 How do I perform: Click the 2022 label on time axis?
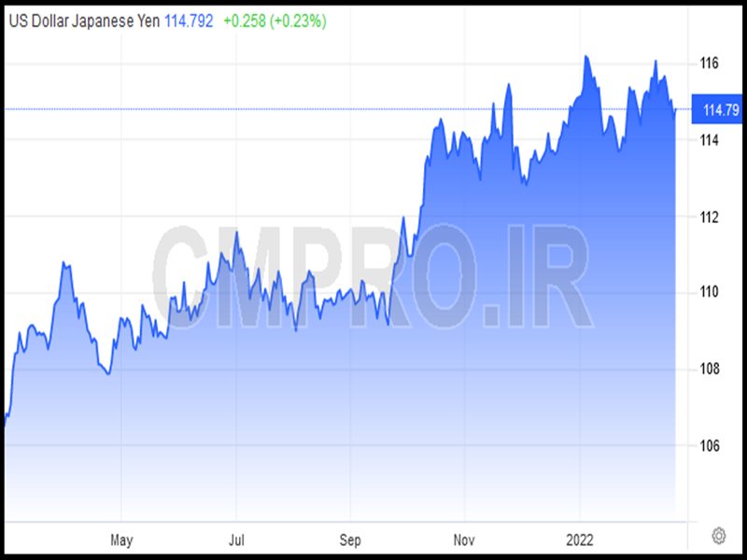(580, 540)
